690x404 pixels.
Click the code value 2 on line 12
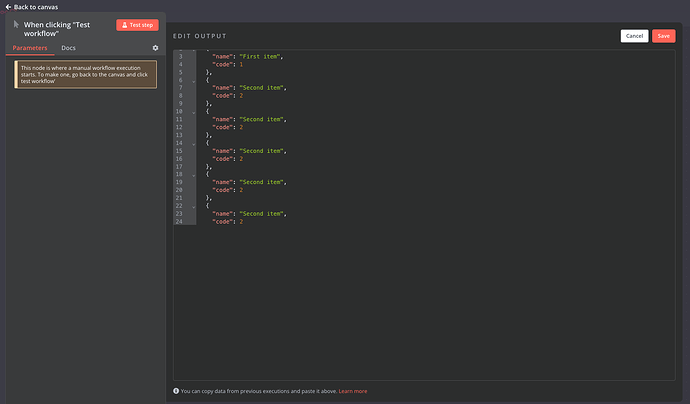point(241,128)
